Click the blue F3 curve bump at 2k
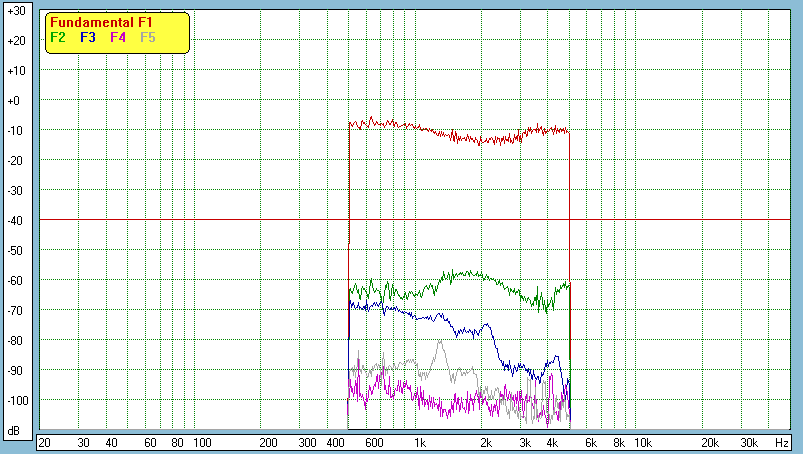 click(x=487, y=325)
